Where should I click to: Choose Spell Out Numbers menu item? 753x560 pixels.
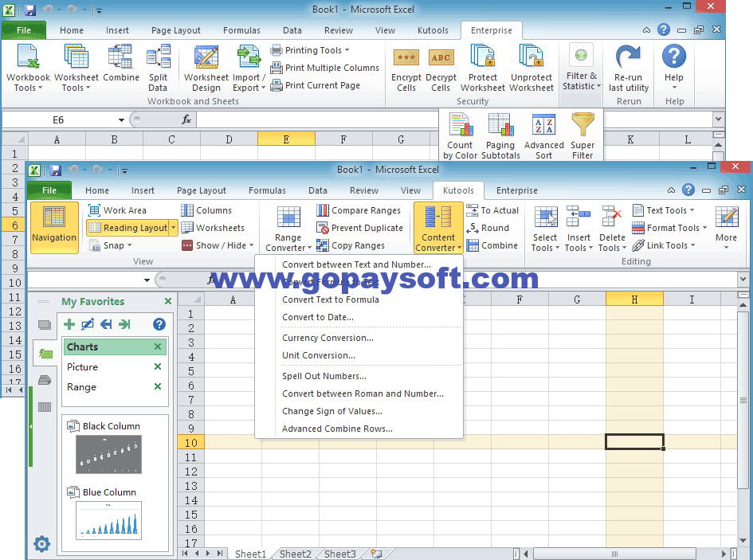point(324,376)
